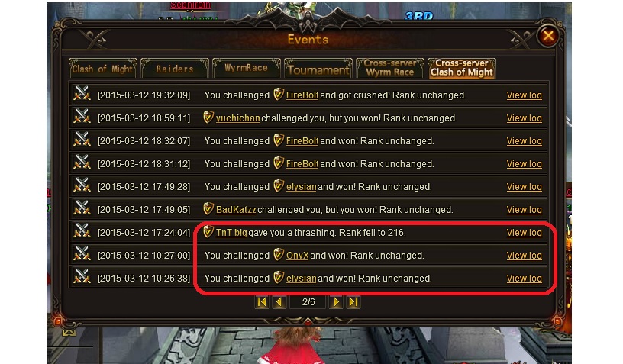View log for the TnT big thrashing
Viewport: 623px width, 364px height.
pos(524,233)
